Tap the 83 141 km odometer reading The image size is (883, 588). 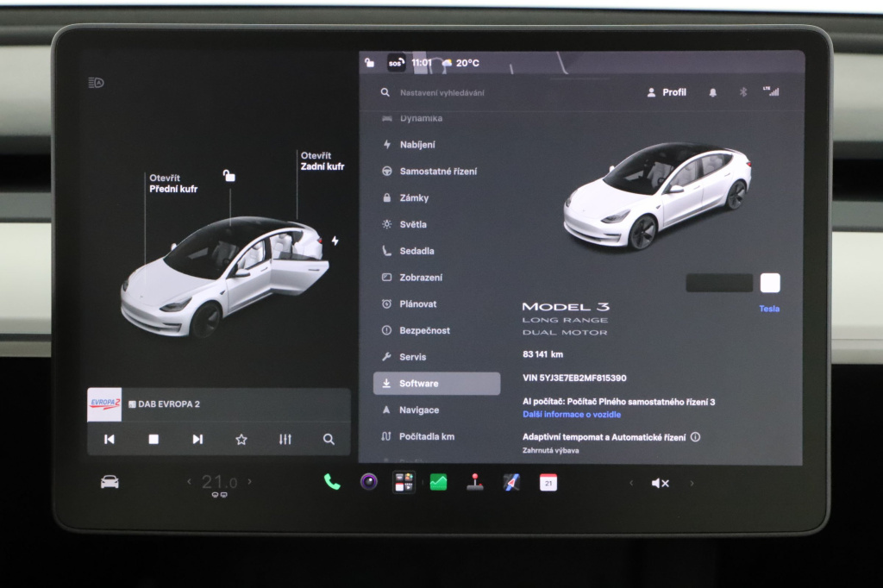tap(543, 354)
